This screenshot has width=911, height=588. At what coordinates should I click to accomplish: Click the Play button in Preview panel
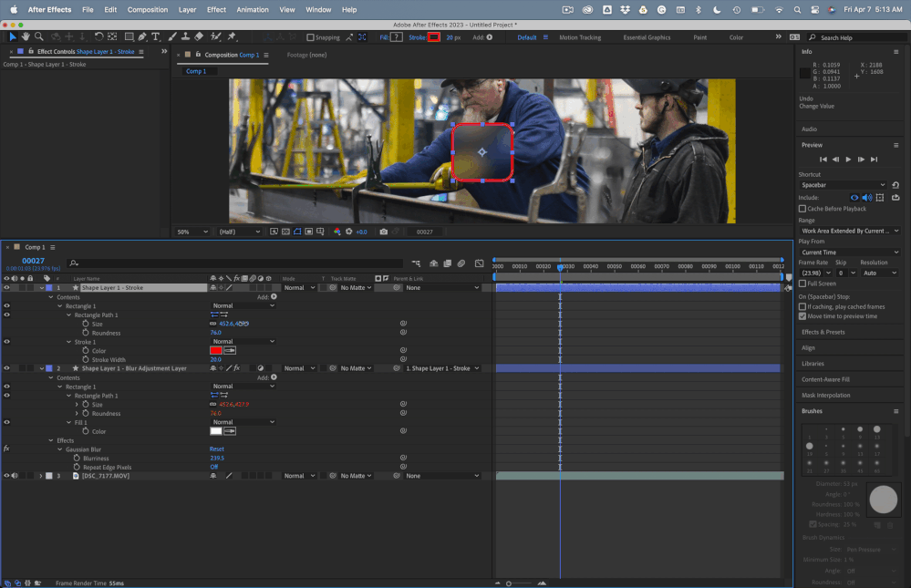coord(848,160)
